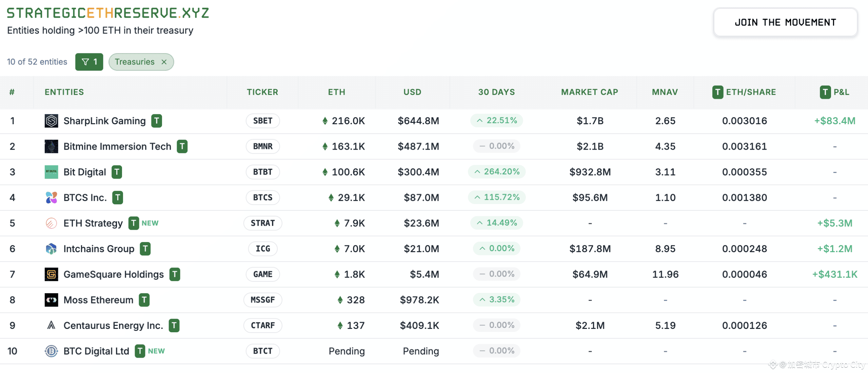868x373 pixels.
Task: Click the Bitmine Immersion Tech logo icon
Action: 51,146
